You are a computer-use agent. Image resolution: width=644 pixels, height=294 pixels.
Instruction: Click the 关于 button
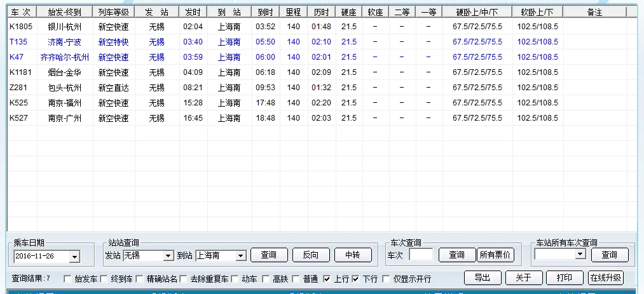(x=524, y=277)
